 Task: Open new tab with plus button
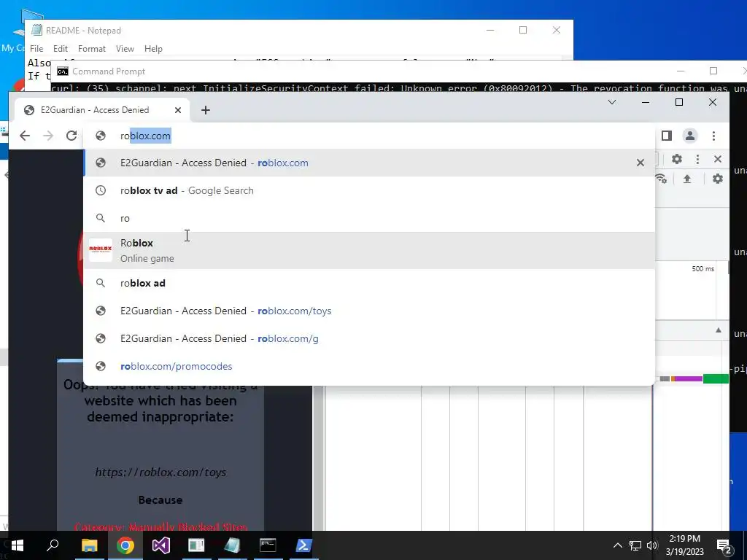coord(205,110)
